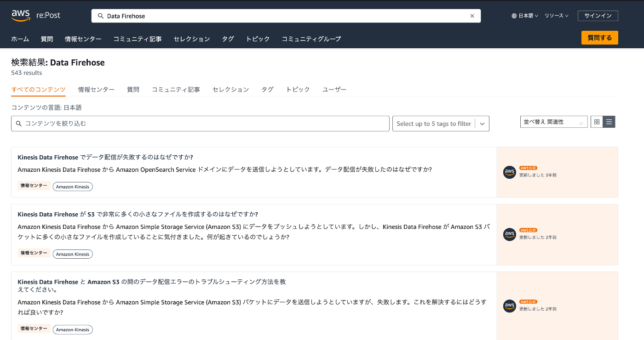Click Amazon Kinesis tag on the small S3 files result
Image resolution: width=644 pixels, height=340 pixels.
pos(73,254)
